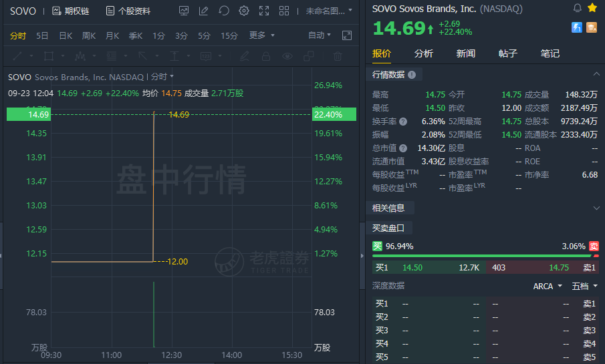Click the 买1 bid price 14.50
Viewport: 605px width, 364px height.
click(x=412, y=268)
